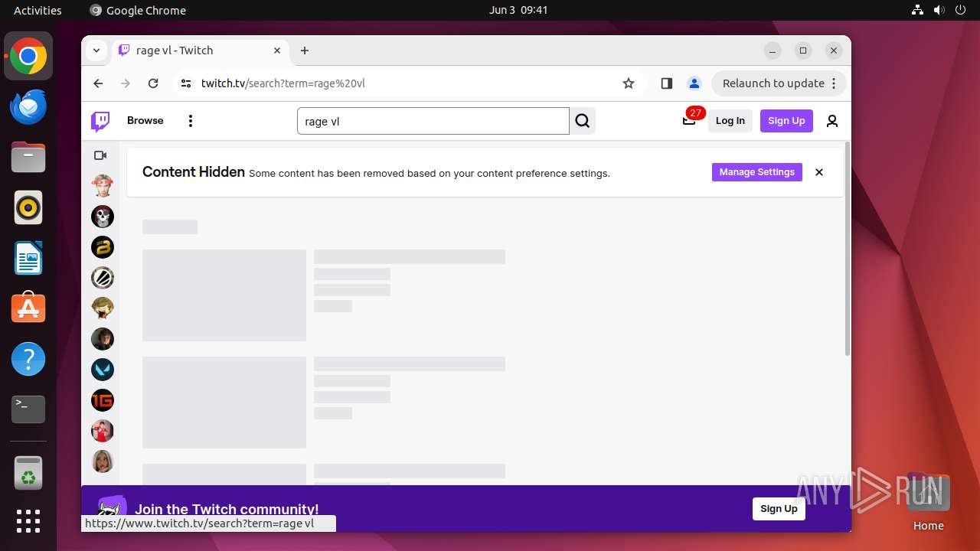Viewport: 980px width, 551px height.
Task: Open Help from the dock
Action: tap(28, 359)
